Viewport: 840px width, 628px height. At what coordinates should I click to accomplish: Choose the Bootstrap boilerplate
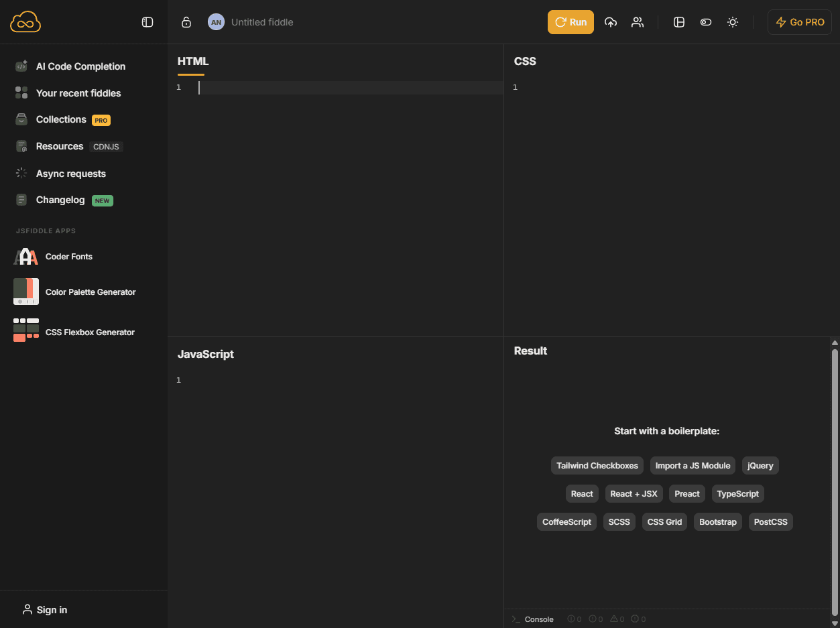[717, 522]
